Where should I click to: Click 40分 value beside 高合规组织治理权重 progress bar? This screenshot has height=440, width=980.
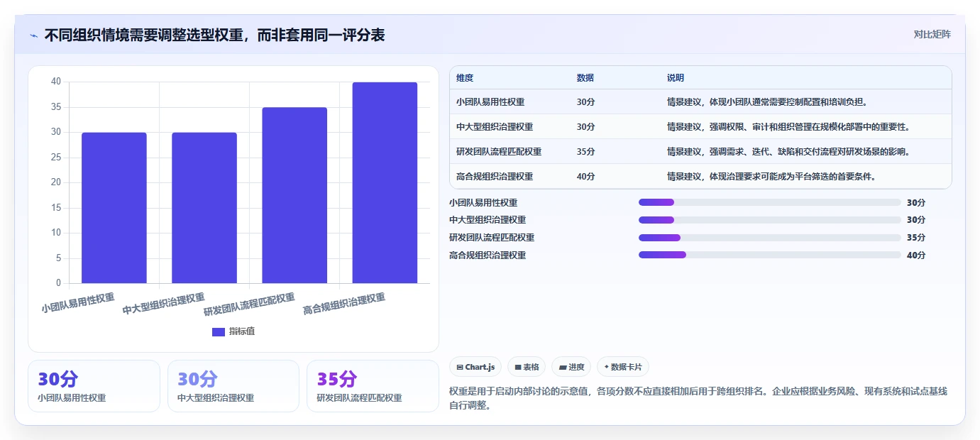pyautogui.click(x=916, y=255)
